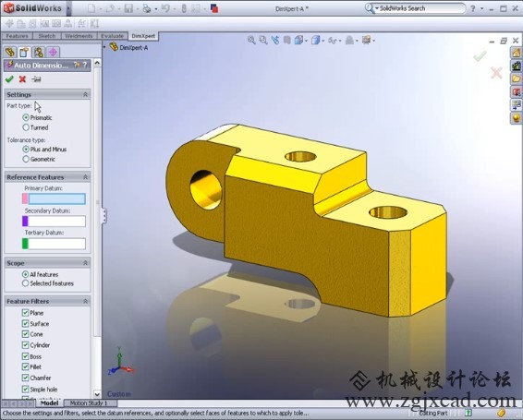The width and height of the screenshot is (523, 420).
Task: Select Selected features scope
Action: click(25, 283)
